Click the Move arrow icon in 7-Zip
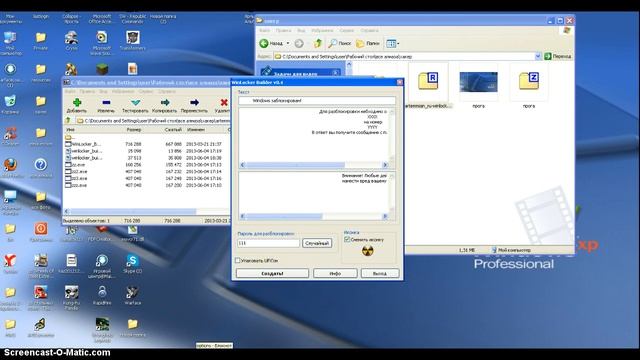Image resolution: width=640 pixels, height=360 pixels. [194, 102]
